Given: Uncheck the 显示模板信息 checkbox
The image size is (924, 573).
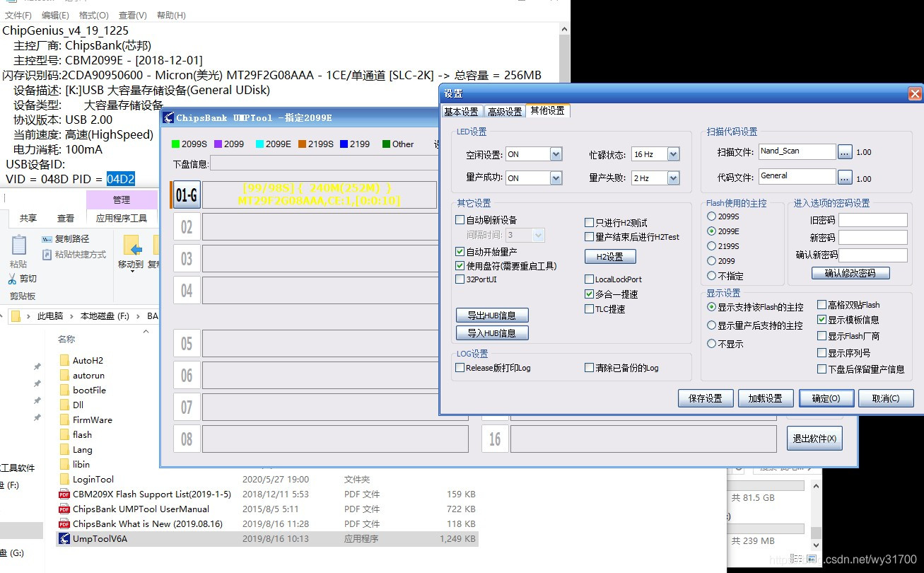Looking at the screenshot, I should tap(821, 320).
